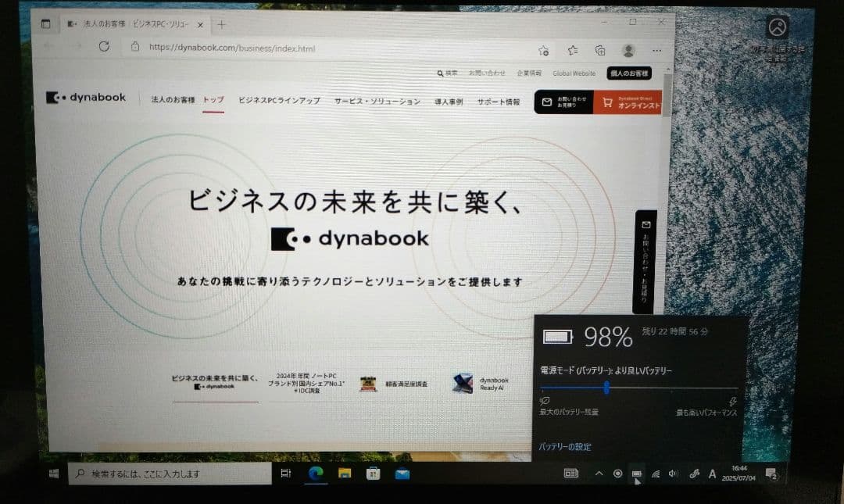844x504 pixels.
Task: Click the pen/link icon in system tray
Action: pyautogui.click(x=695, y=474)
